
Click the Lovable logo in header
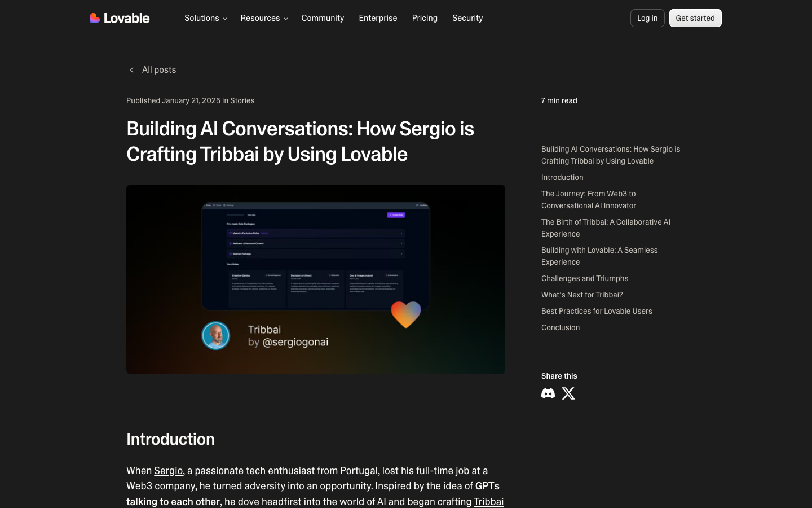pyautogui.click(x=120, y=18)
